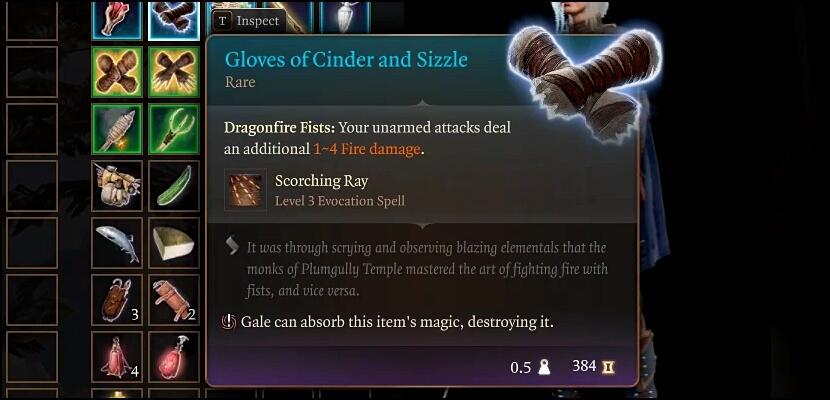Select the bandage pack stack of two
The width and height of the screenshot is (830, 400).
174,300
